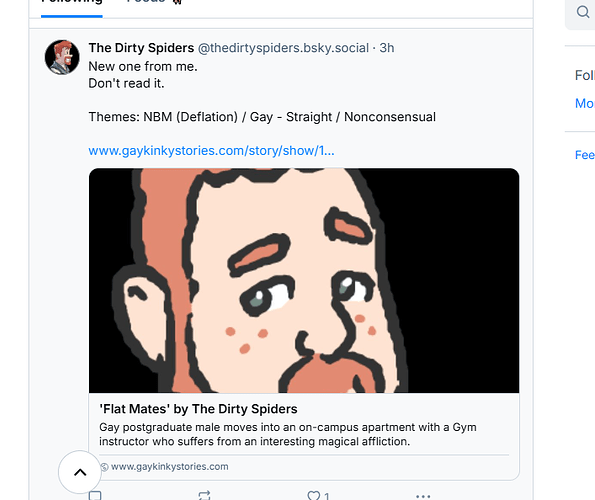Open the reply bubble icon under the post
595x500 pixels.
tap(95, 495)
